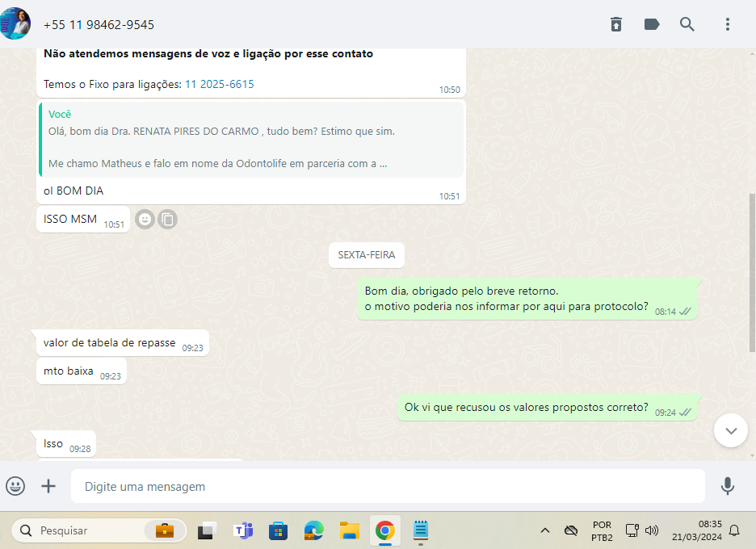The image size is (756, 549).
Task: Focus the 'Digite uma mensagem' input
Action: (388, 487)
